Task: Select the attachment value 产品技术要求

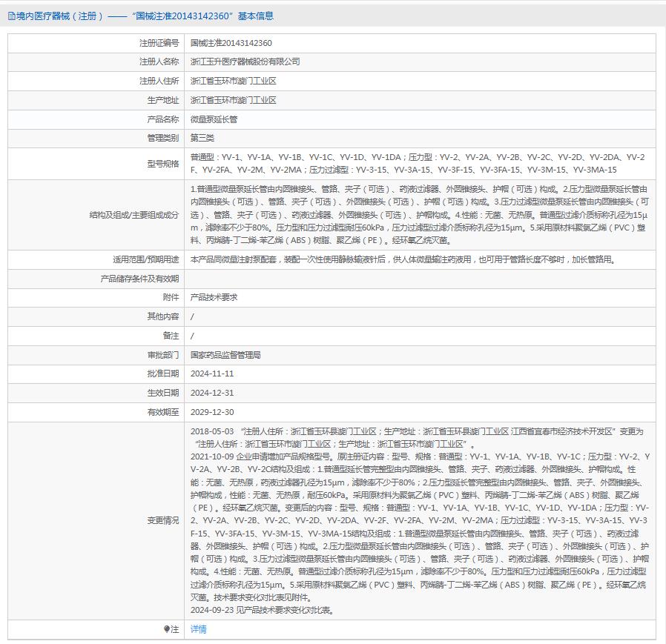Action: click(x=214, y=297)
